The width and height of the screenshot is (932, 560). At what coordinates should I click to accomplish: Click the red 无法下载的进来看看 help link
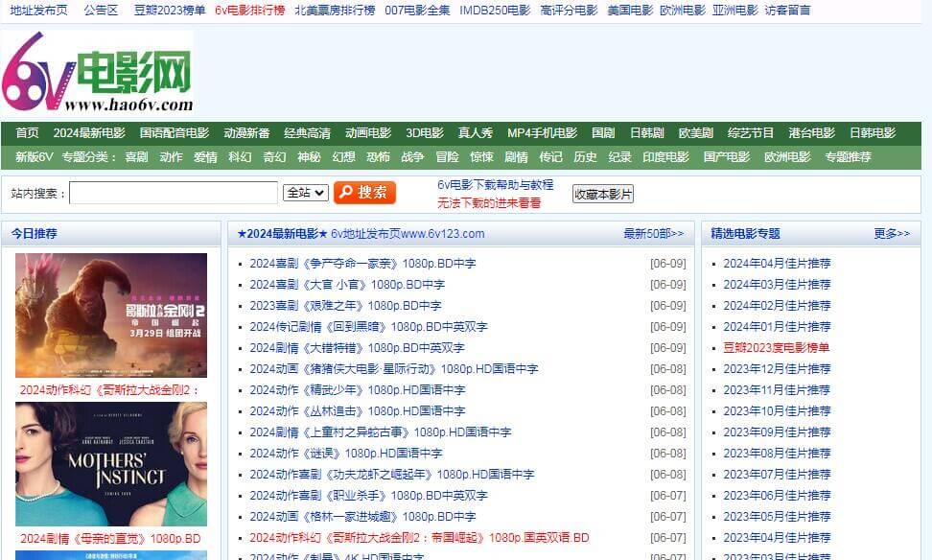click(489, 202)
